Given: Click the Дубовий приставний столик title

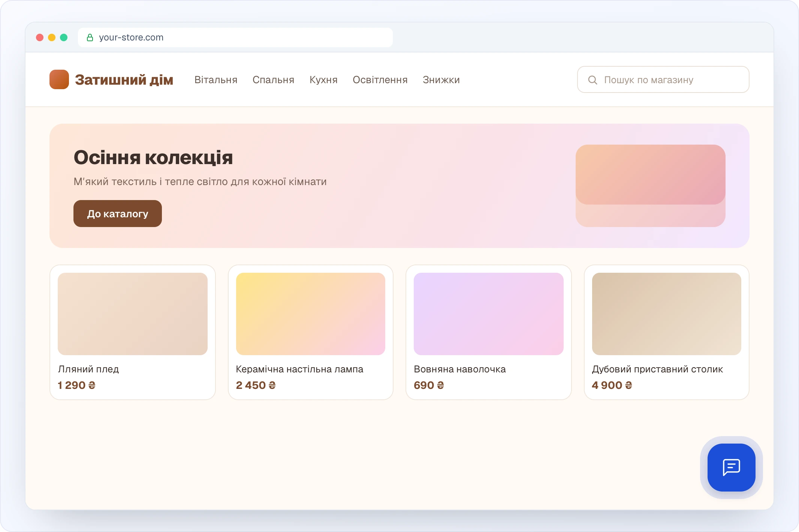Looking at the screenshot, I should click(x=657, y=369).
